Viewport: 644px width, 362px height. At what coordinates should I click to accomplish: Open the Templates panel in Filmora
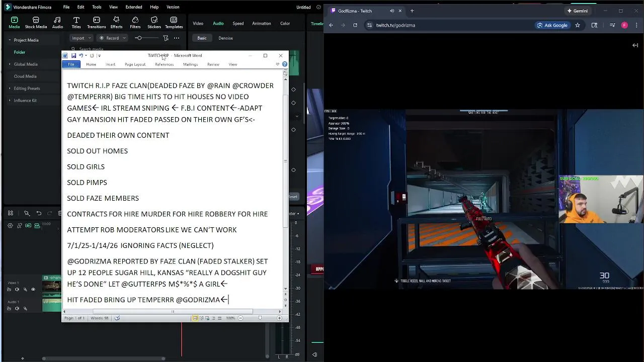point(174,23)
